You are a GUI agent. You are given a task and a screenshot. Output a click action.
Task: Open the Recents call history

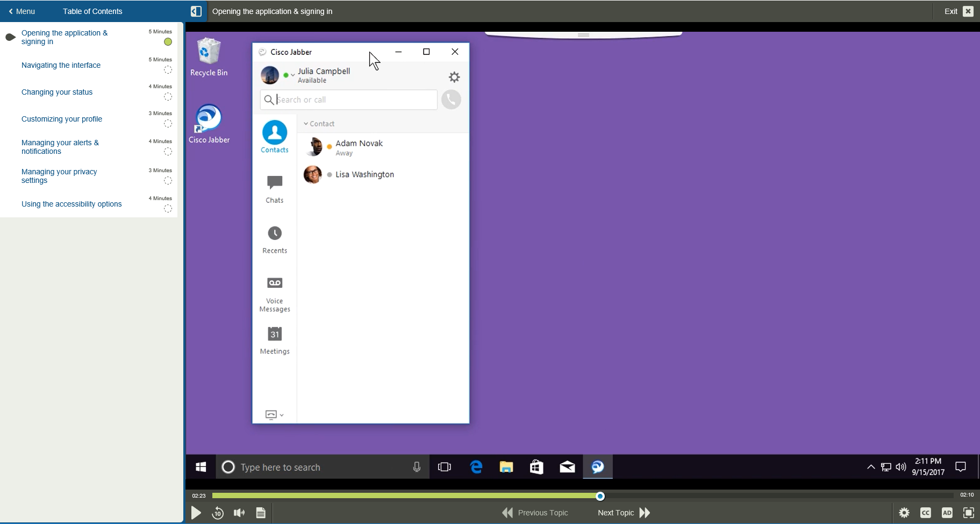click(x=274, y=239)
